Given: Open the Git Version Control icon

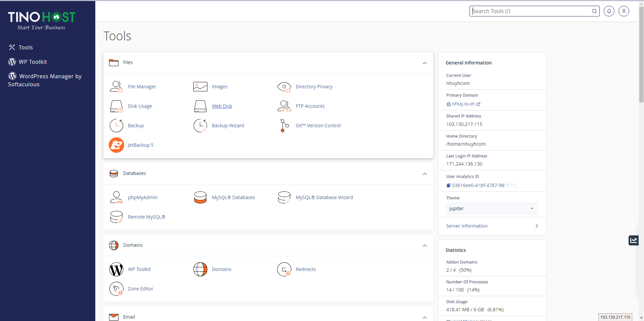Looking at the screenshot, I should tap(284, 126).
